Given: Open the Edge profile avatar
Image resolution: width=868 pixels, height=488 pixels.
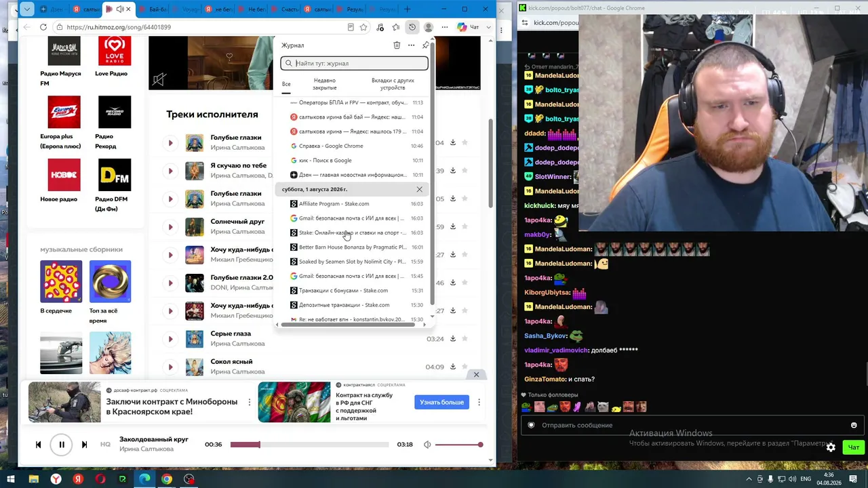Looking at the screenshot, I should point(429,27).
